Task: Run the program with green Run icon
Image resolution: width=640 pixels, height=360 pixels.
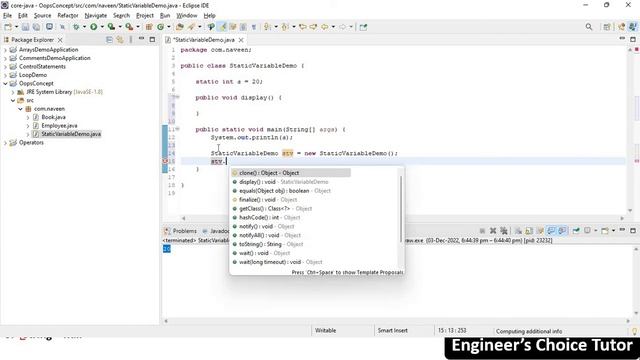Action: [93, 27]
